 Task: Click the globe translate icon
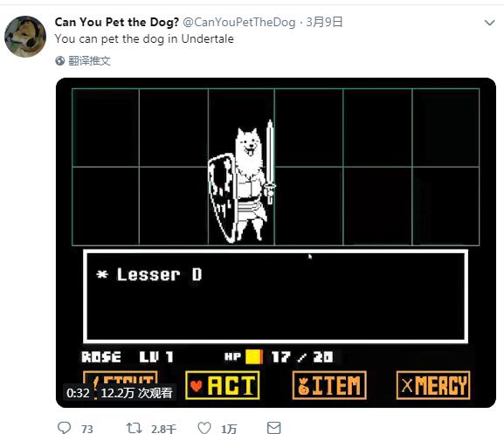(60, 60)
